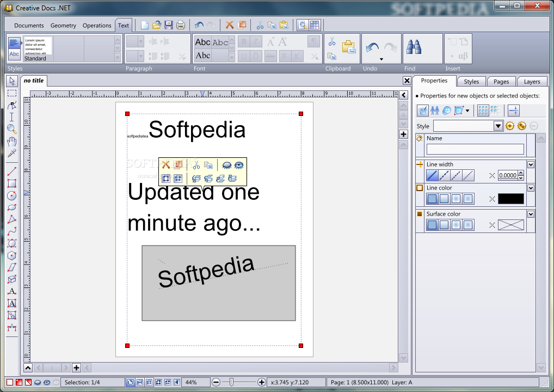Viewport: 554px width, 392px height.
Task: Expand Line color options chevron
Action: 531,188
